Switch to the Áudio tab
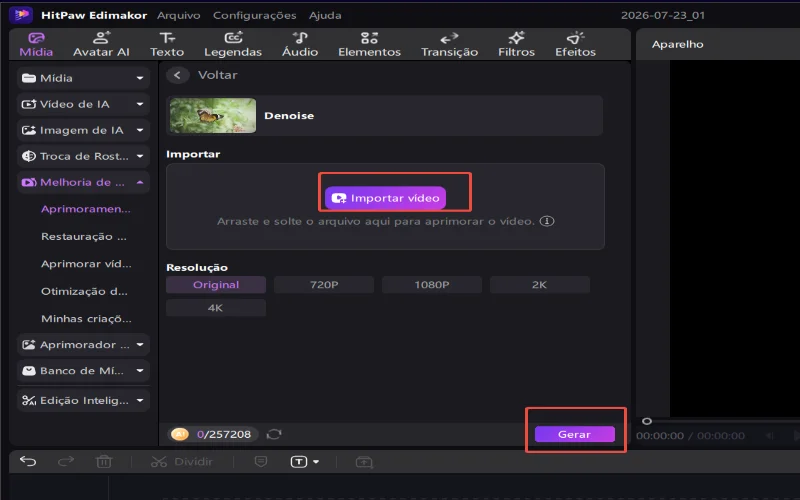Image resolution: width=800 pixels, height=500 pixels. [300, 44]
